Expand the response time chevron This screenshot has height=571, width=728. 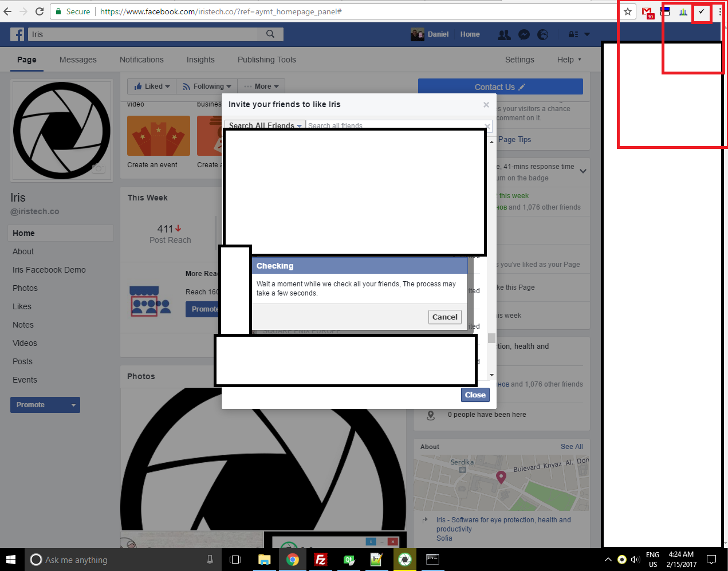583,171
